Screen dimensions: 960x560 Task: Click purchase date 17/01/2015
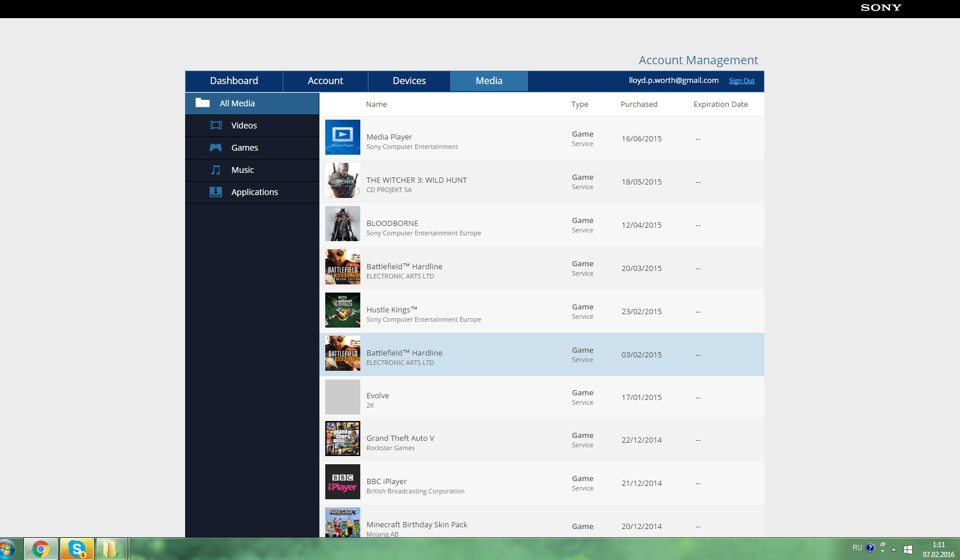point(642,397)
